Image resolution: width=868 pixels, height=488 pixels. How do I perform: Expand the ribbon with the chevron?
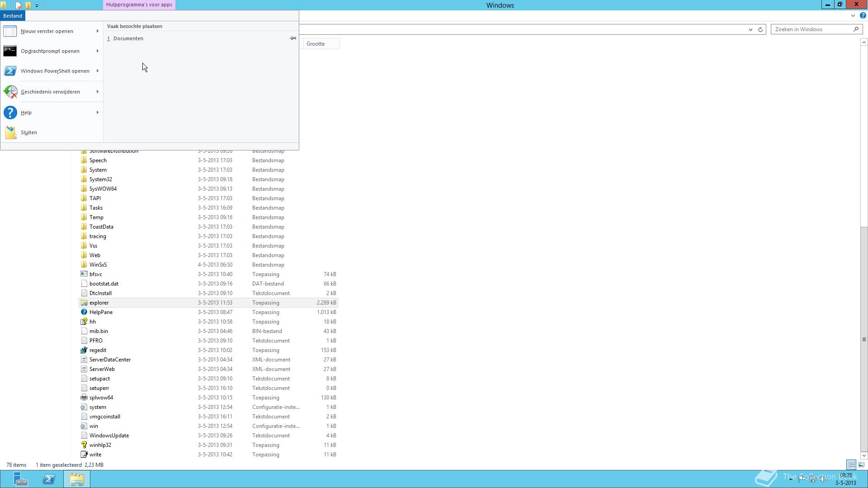(x=853, y=16)
